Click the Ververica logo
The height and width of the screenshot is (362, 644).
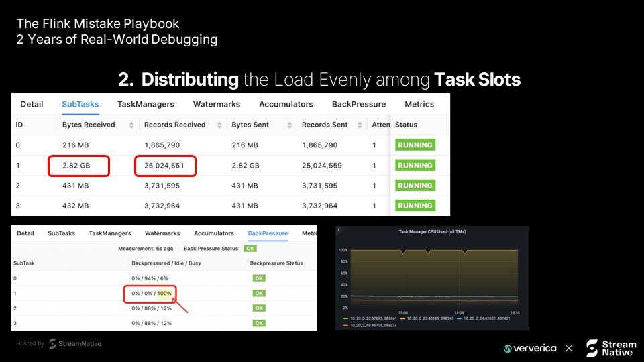530,349
